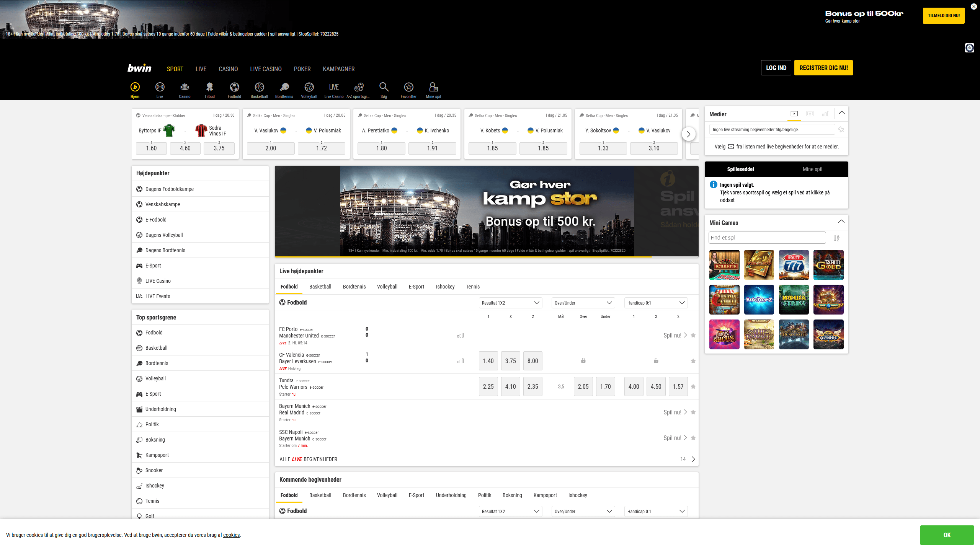Click the statistics bars icon in Medier
The height and width of the screenshot is (551, 980).
825,114
